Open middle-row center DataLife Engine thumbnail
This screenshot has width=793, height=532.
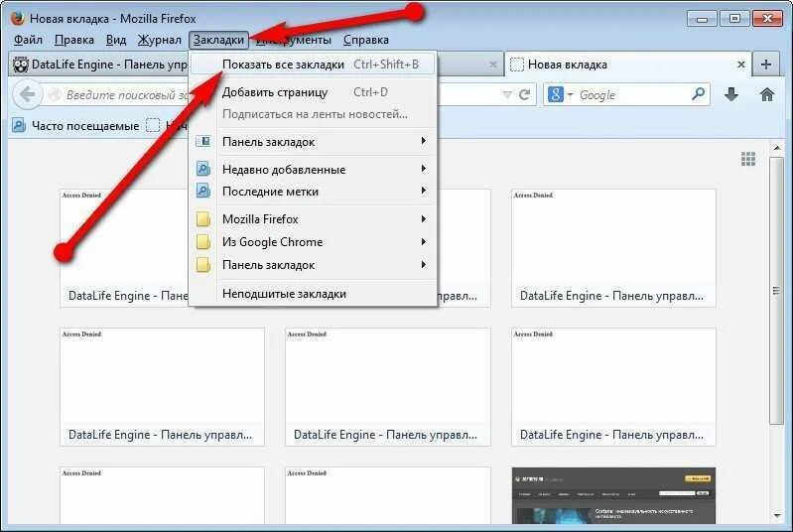(387, 387)
